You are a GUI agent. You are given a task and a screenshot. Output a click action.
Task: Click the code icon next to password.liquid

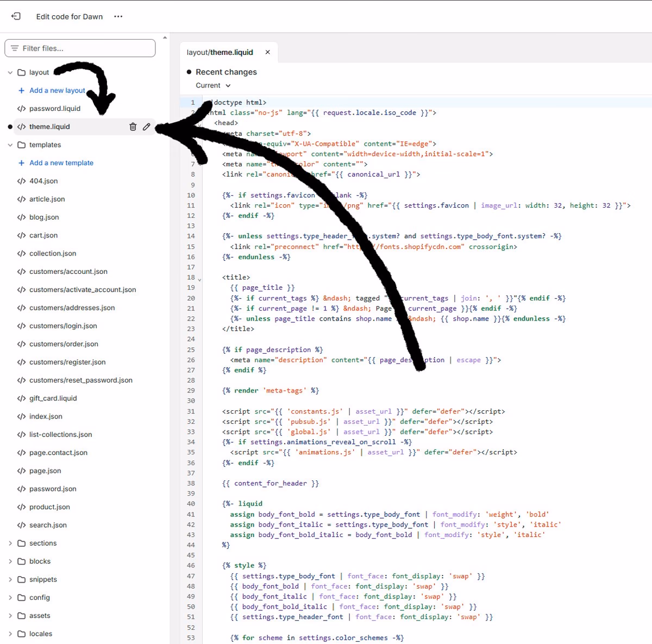click(x=21, y=108)
